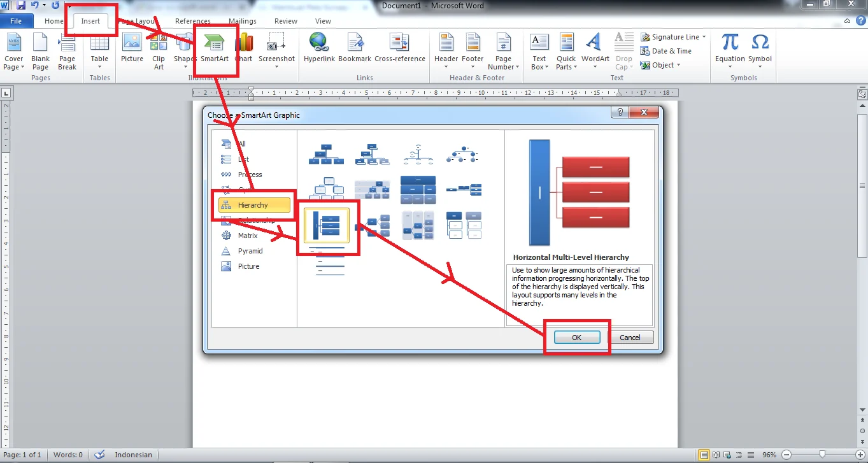Click the zoom slider handle
Screen dimensions: 868x463
pos(823,455)
